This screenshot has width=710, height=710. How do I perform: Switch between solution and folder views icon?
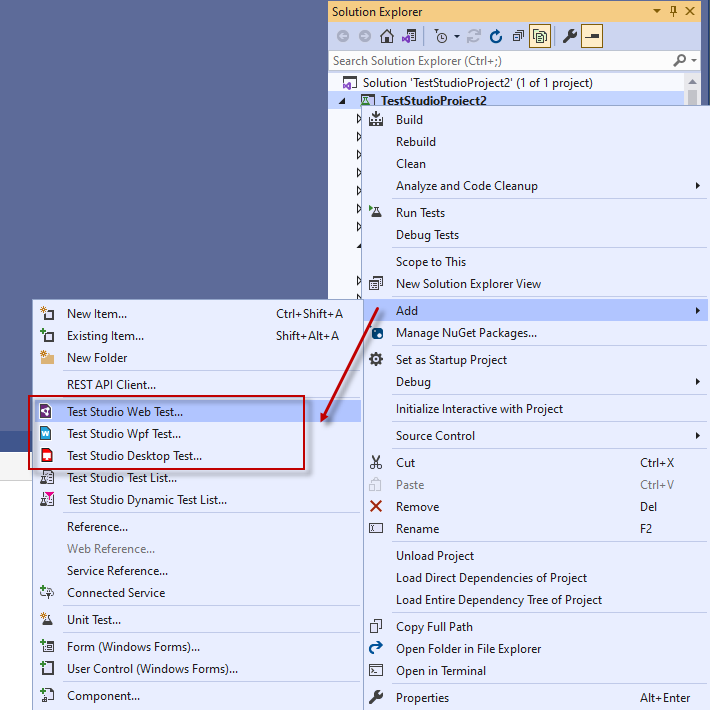pyautogui.click(x=409, y=36)
